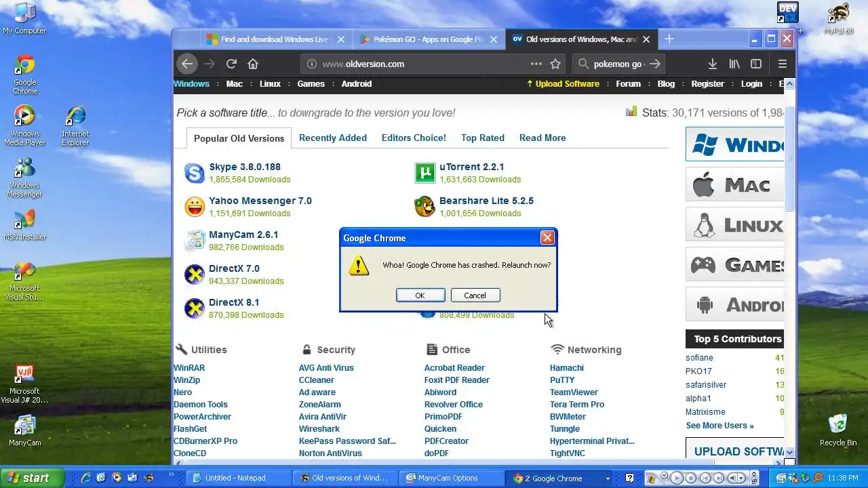The height and width of the screenshot is (488, 868).
Task: Select the Recently Added tab
Action: 333,138
